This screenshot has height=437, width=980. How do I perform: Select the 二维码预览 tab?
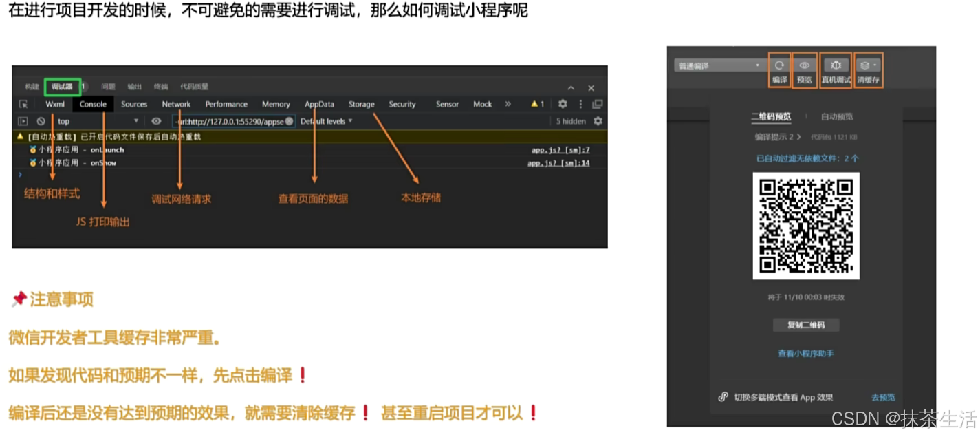coord(771,116)
